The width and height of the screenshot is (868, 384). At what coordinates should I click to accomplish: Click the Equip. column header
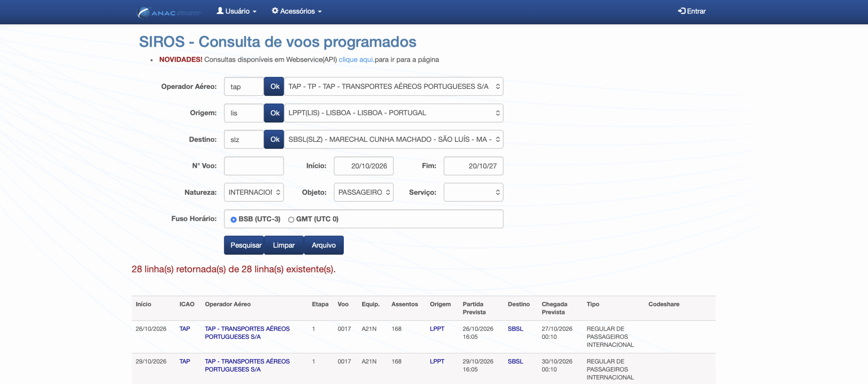pyautogui.click(x=371, y=304)
